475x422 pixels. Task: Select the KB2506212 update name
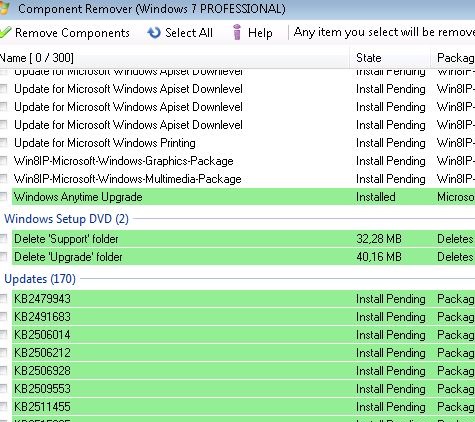tap(42, 353)
